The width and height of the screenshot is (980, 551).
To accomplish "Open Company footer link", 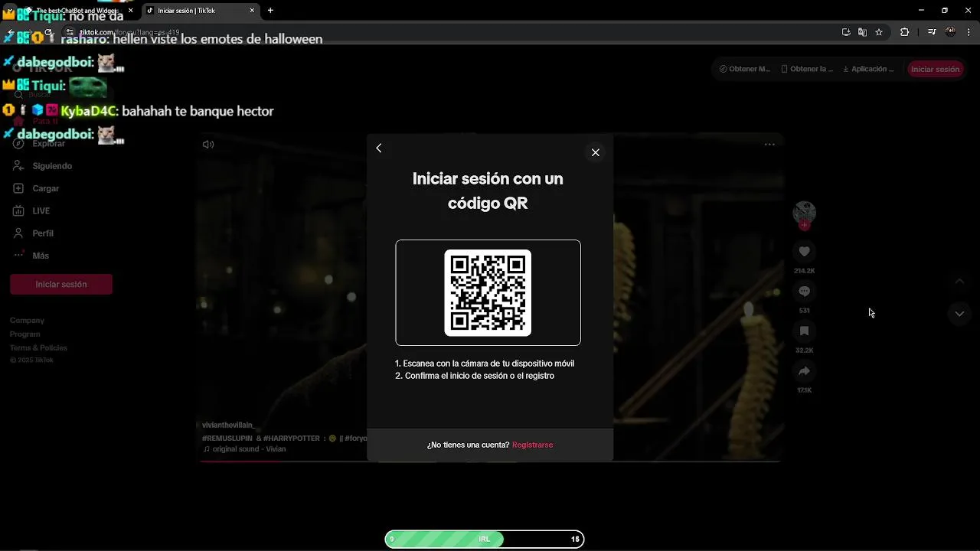I will (x=27, y=321).
